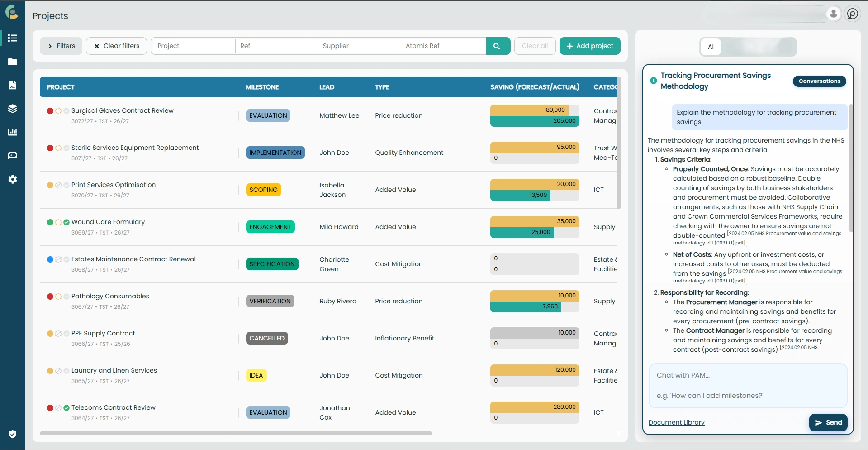Toggle the AI switch in chat panel

[748, 47]
